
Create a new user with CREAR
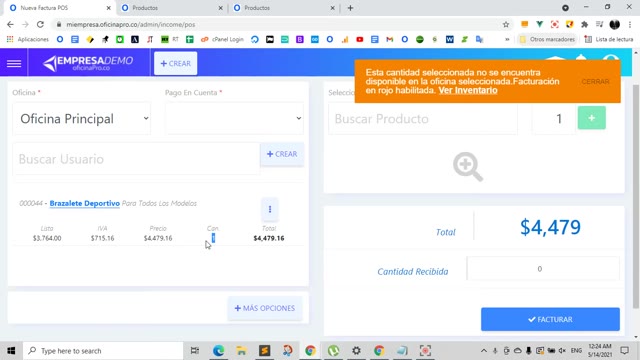pyautogui.click(x=282, y=154)
